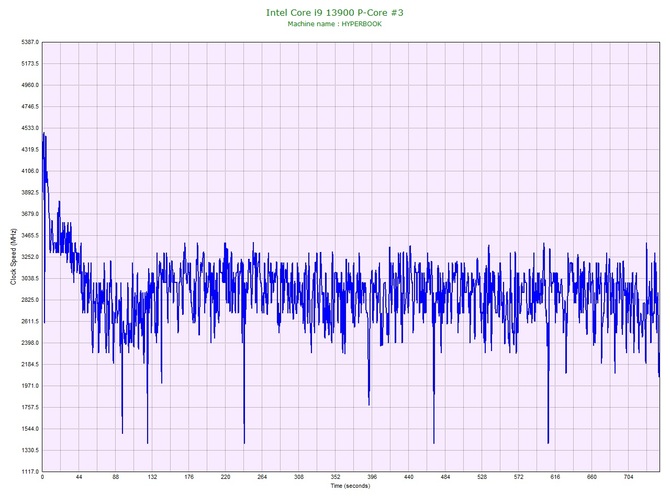Select the 528 second tick on time axis
670x503 pixels.
482,478
